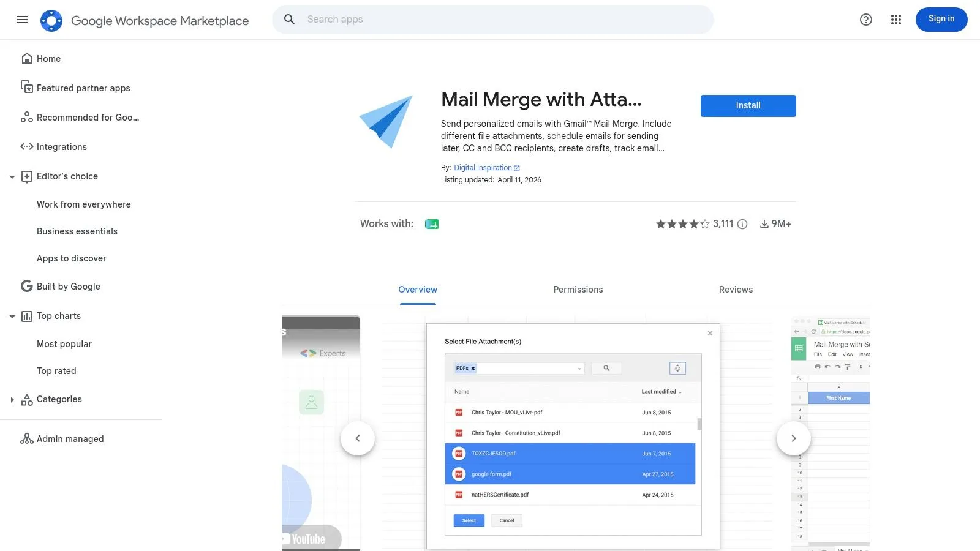Click the app description paragraph
Screen dimensions: 980x551
(556, 136)
